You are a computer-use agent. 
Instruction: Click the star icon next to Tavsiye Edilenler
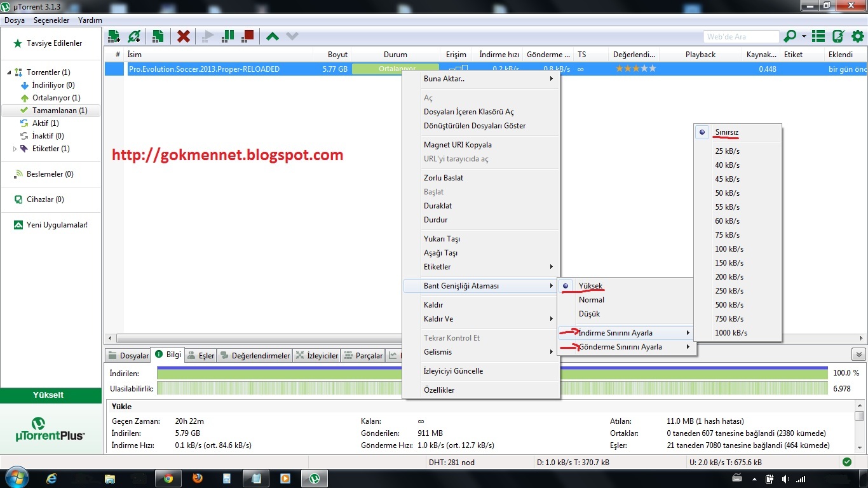click(x=18, y=43)
